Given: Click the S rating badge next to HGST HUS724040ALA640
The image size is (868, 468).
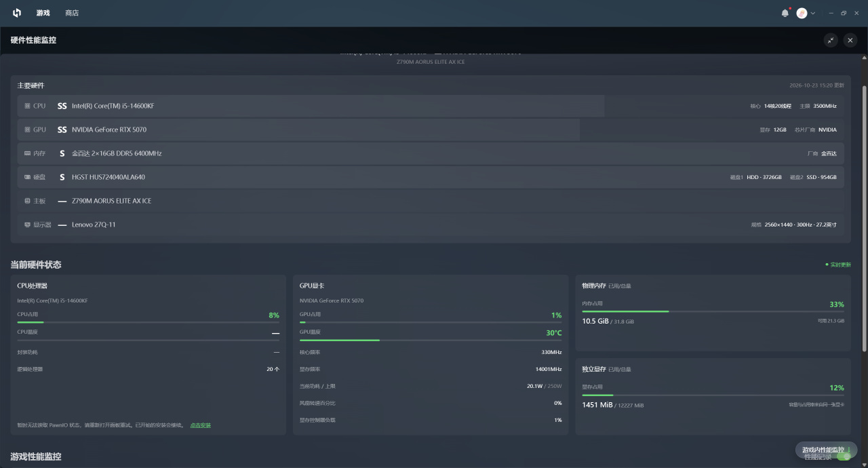Looking at the screenshot, I should [x=62, y=177].
